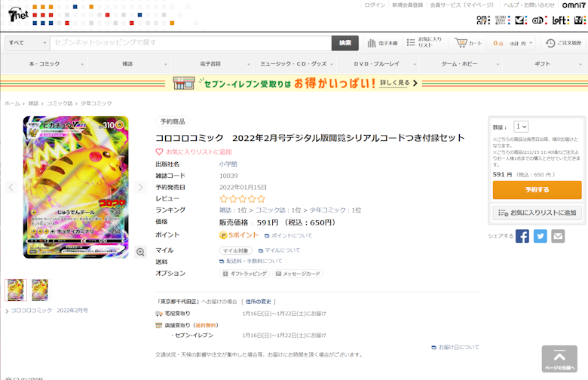588x380 pixels.
Task: Open publisher 小学館 link
Action: pyautogui.click(x=228, y=164)
